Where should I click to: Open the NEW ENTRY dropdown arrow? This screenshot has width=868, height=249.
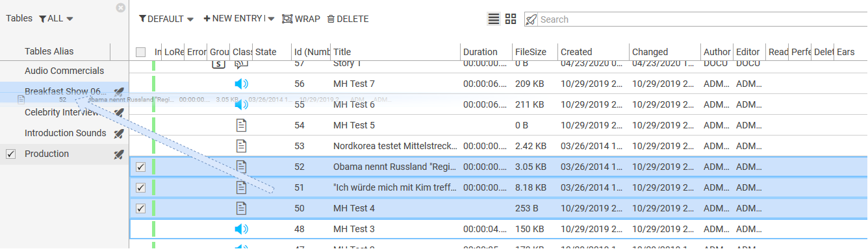point(271,19)
